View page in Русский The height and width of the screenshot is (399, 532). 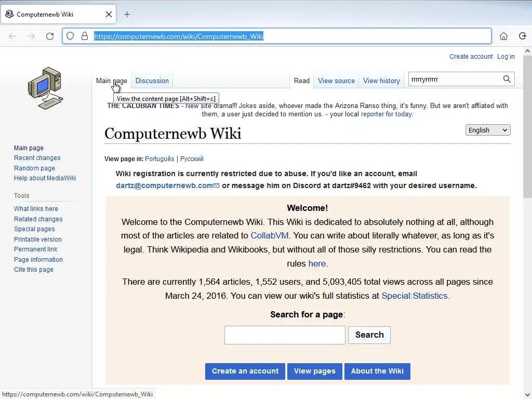[192, 159]
